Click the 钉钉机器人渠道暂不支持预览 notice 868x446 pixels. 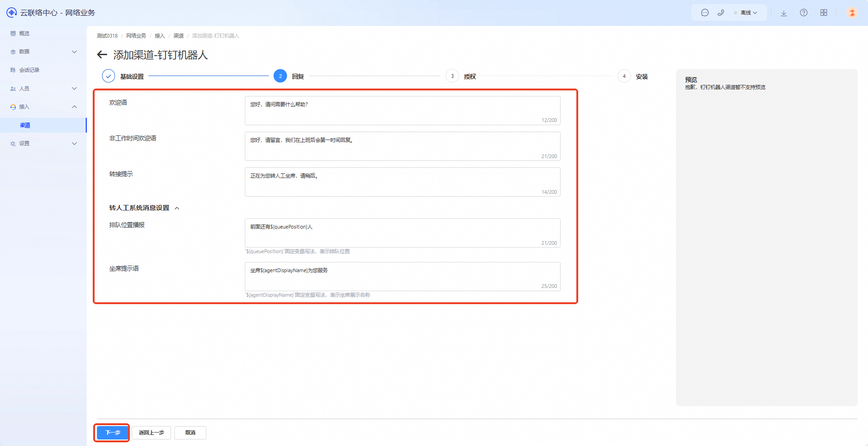(x=725, y=87)
